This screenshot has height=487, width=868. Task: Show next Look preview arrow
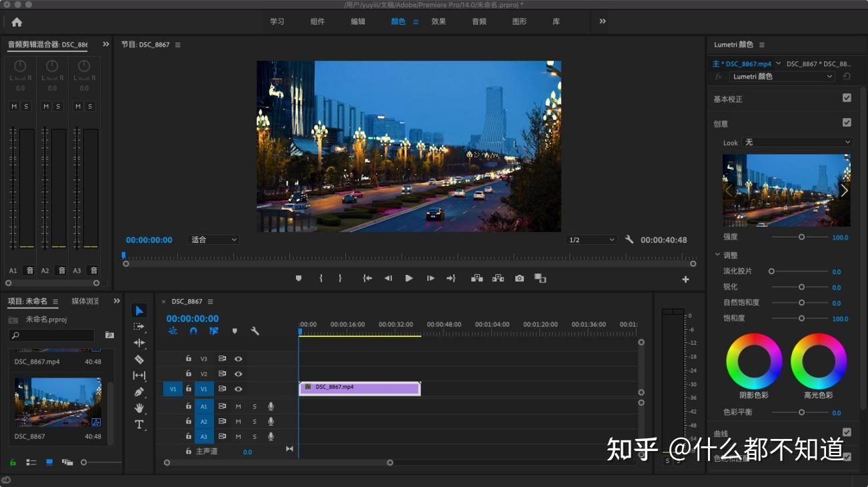tap(844, 191)
